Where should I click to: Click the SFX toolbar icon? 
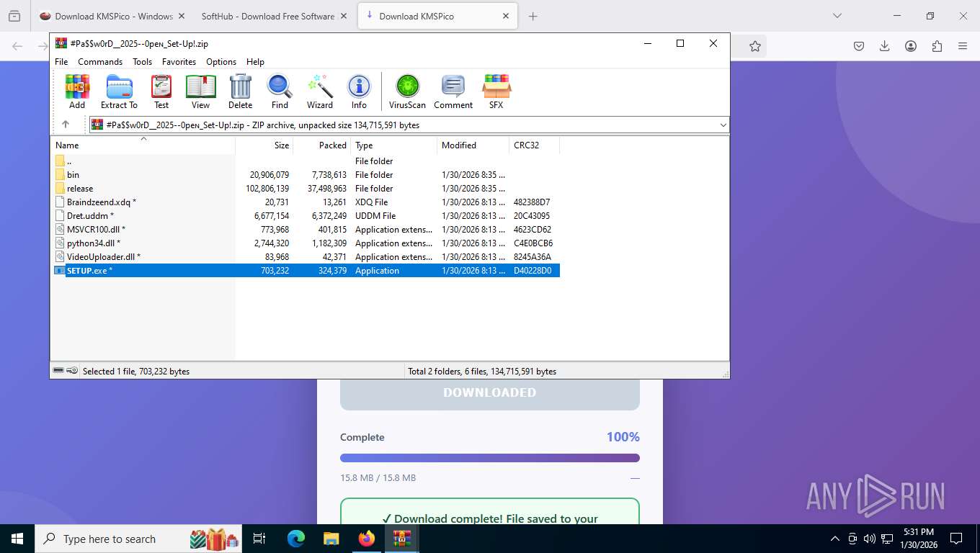click(x=496, y=91)
